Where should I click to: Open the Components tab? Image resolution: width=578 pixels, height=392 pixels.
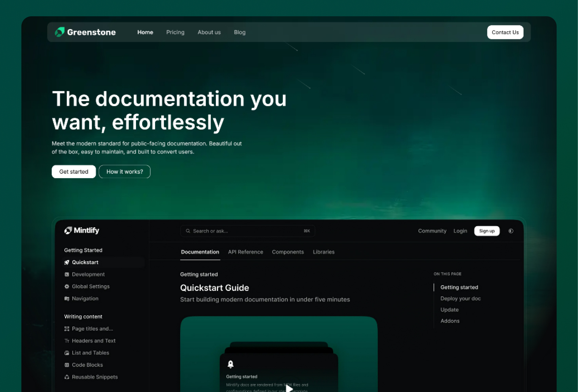pos(288,252)
